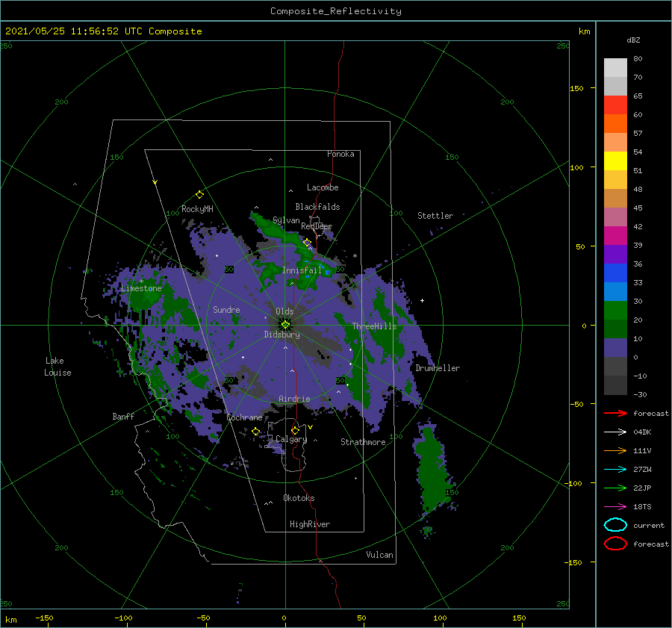The height and width of the screenshot is (628, 672).
Task: Click the Strathmore label
Action: [x=363, y=442]
